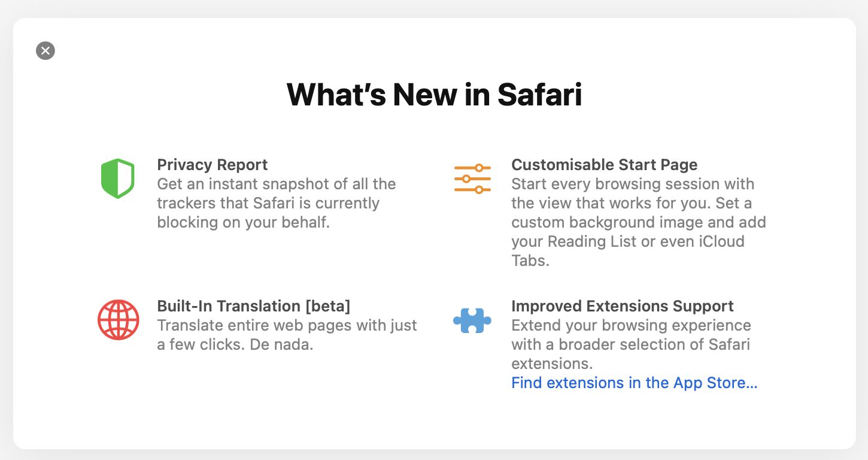Dismiss the dialog with the X button

coord(45,50)
